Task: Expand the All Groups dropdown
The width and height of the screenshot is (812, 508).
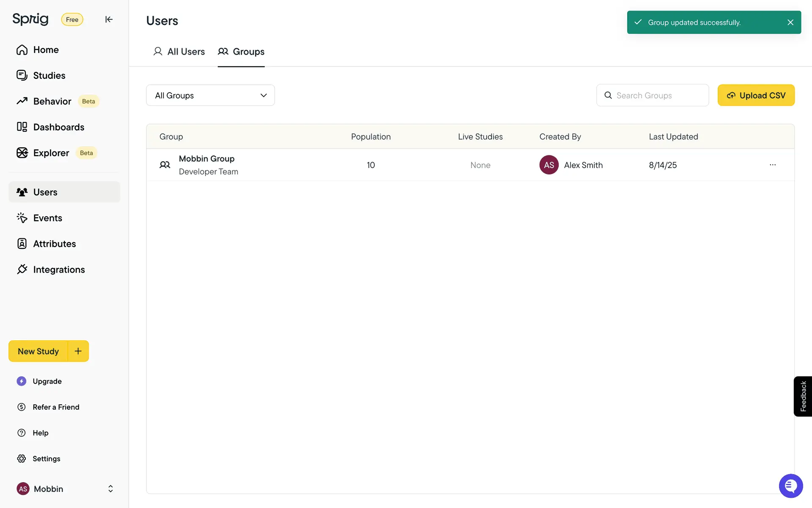Action: tap(210, 96)
